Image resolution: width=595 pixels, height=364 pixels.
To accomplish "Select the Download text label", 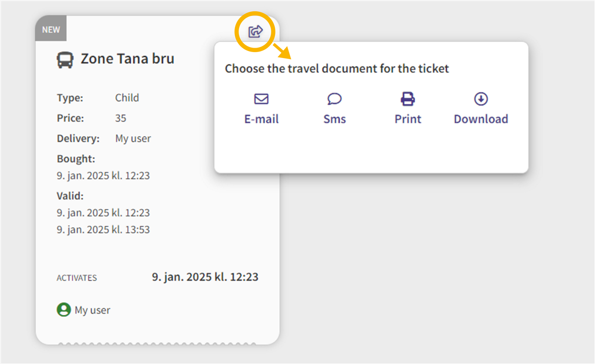I will [481, 119].
